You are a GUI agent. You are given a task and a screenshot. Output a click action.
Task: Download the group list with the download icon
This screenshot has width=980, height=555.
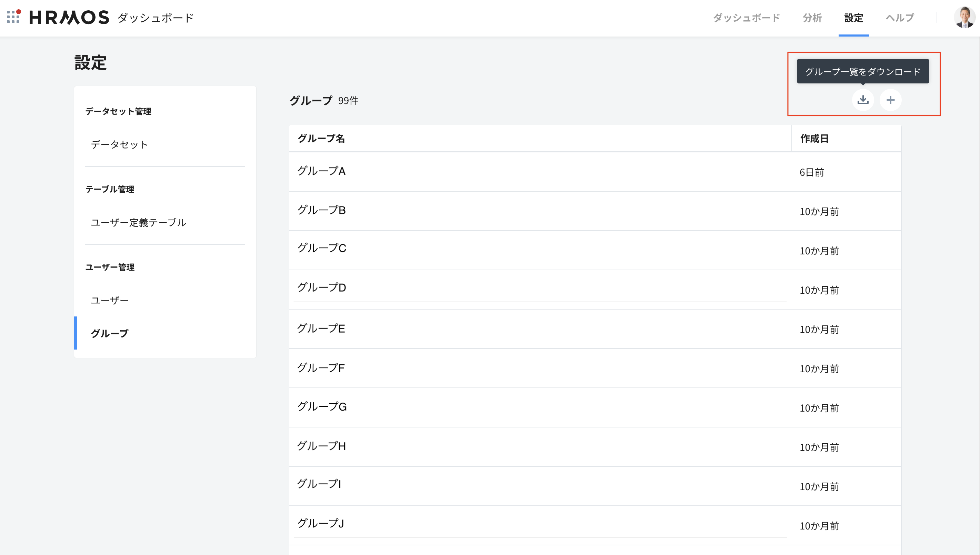(x=863, y=100)
